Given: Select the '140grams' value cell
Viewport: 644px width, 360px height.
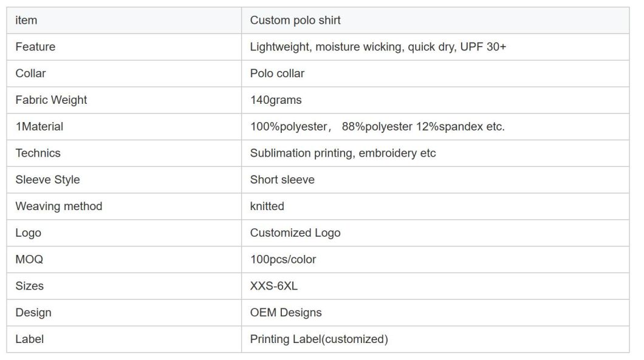Looking at the screenshot, I should (436, 100).
